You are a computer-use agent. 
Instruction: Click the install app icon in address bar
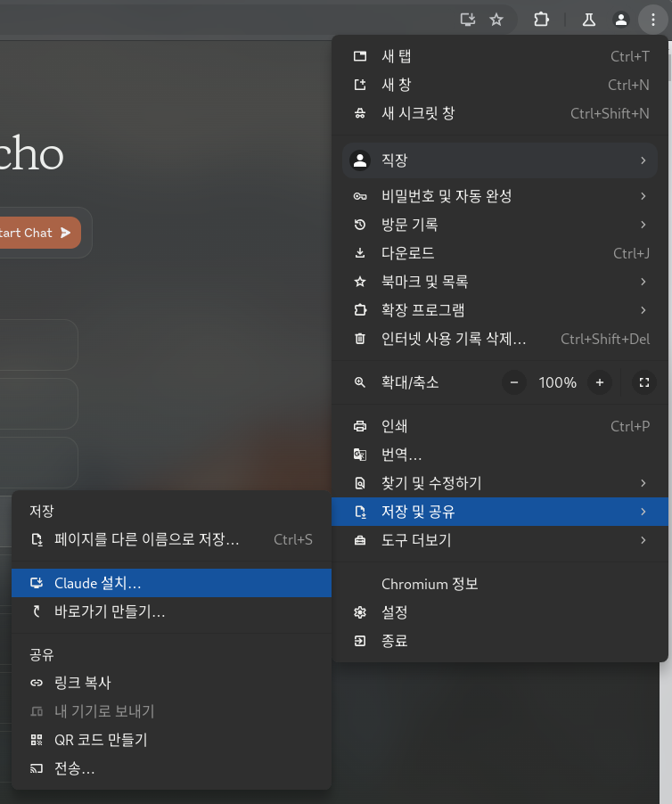coord(467,19)
